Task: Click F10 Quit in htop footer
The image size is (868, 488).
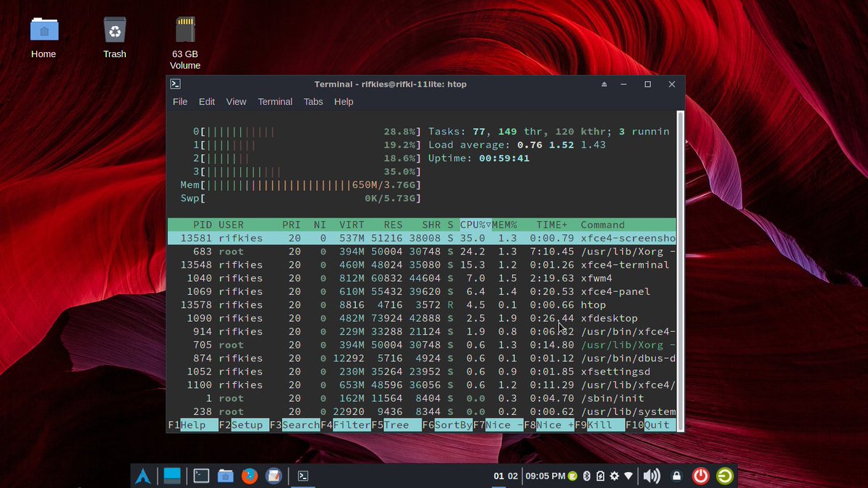Action: [651, 425]
